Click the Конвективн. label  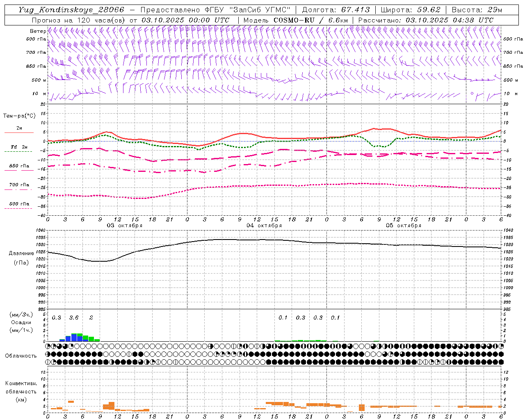click(21, 384)
